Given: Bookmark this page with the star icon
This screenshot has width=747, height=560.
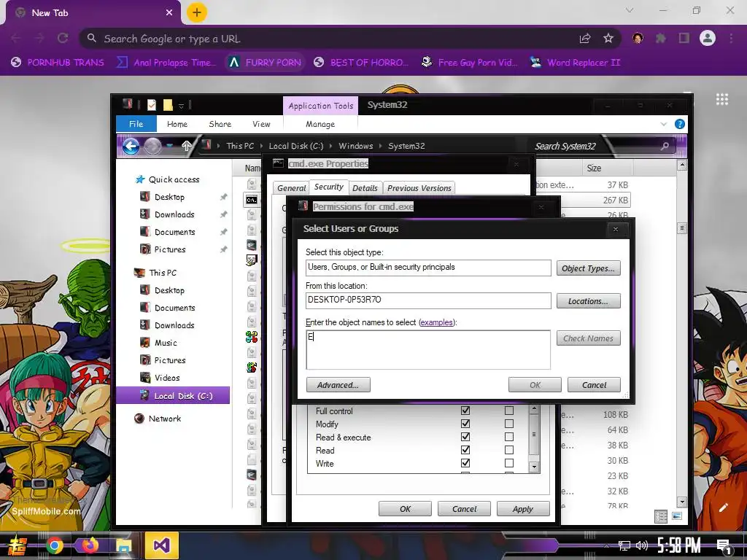Looking at the screenshot, I should [608, 39].
